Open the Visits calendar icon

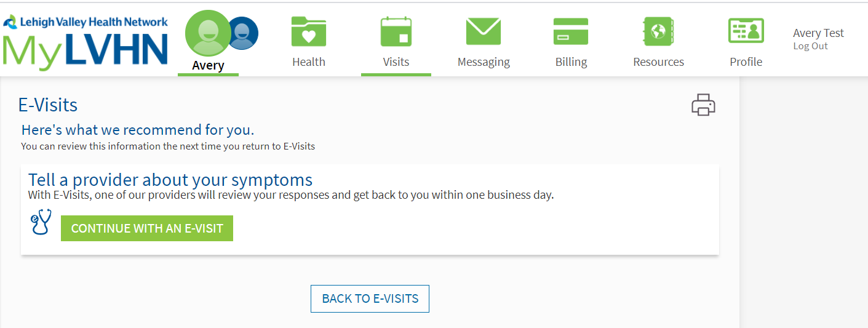pyautogui.click(x=396, y=31)
